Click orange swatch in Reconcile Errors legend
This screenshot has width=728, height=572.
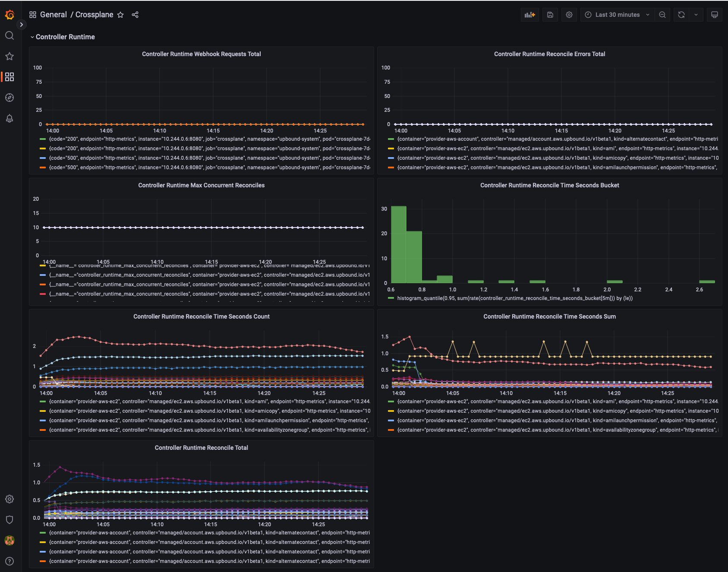(x=391, y=167)
